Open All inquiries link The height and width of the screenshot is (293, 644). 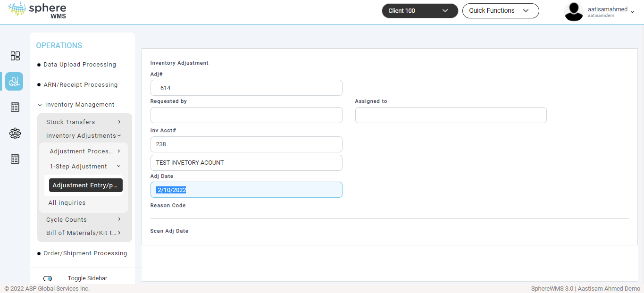pos(67,203)
